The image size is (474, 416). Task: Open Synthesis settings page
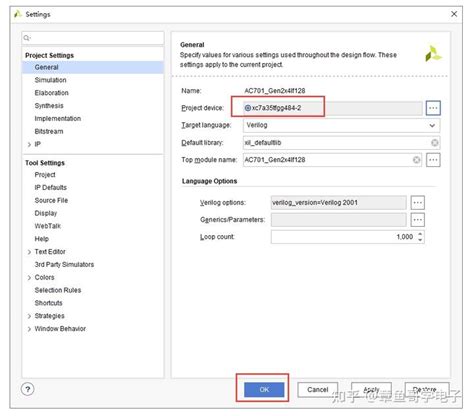(x=49, y=106)
